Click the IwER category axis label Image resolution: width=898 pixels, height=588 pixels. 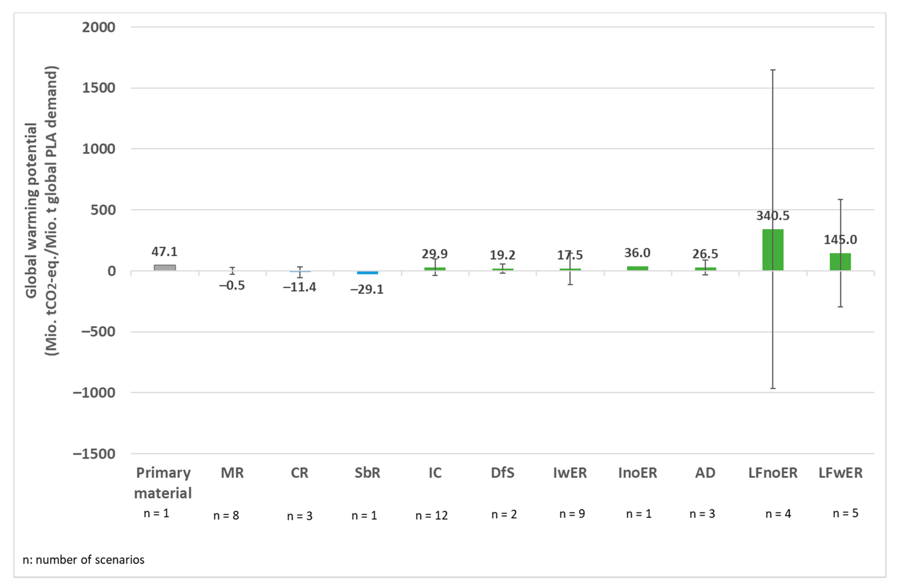click(x=570, y=473)
